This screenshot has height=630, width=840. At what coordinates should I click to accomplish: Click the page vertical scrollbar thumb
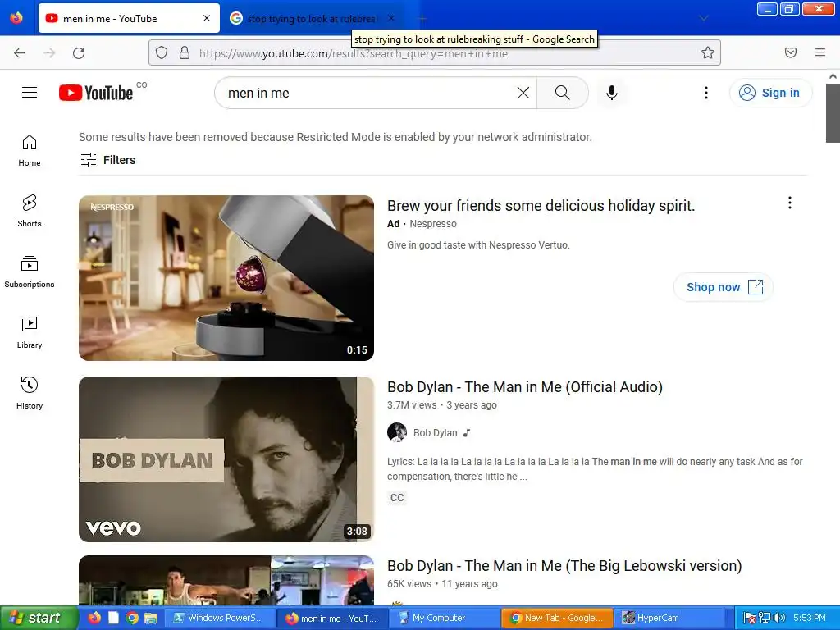[833, 113]
